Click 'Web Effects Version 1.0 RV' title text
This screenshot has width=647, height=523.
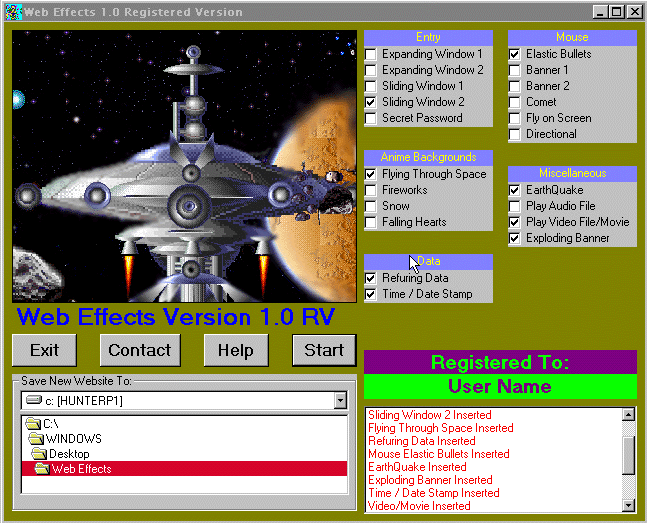coord(175,317)
